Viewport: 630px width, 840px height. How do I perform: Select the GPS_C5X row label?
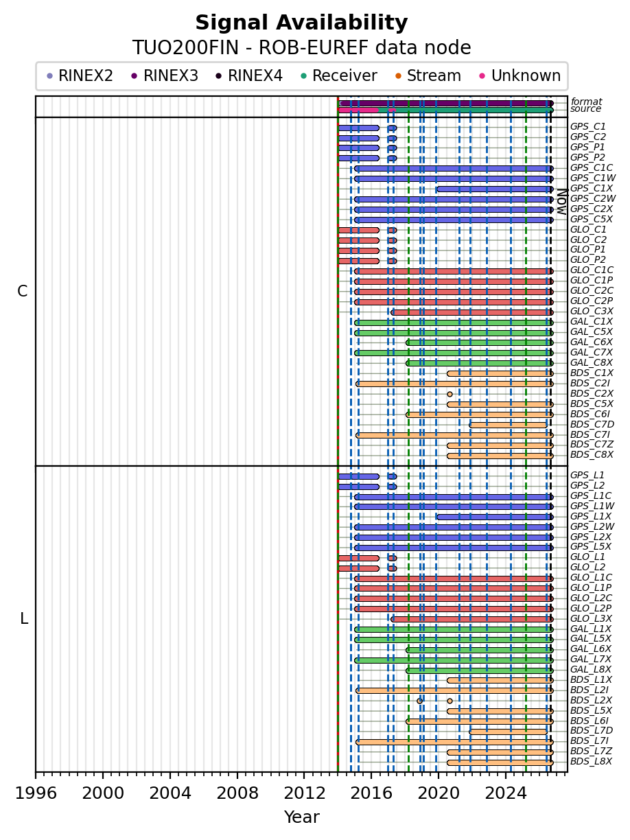tap(592, 220)
